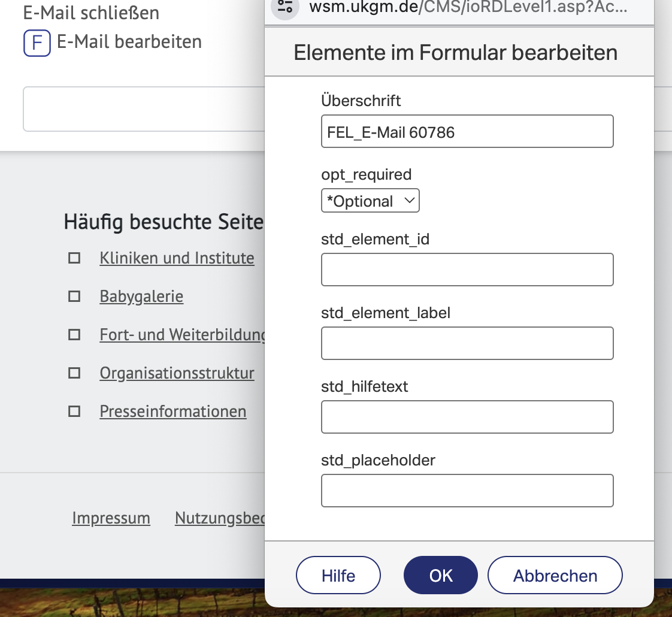Click the E-Mail bearbeiten label
672x617 pixels.
(x=129, y=42)
